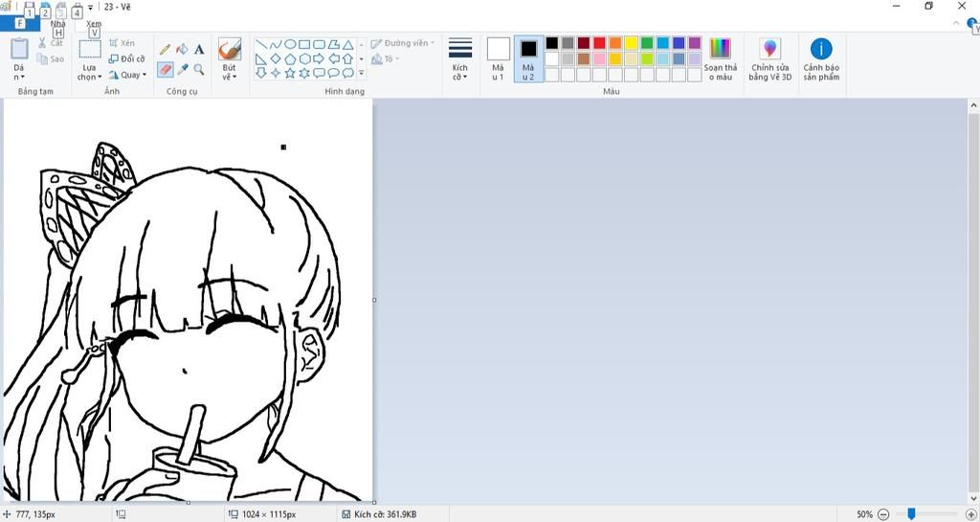The image size is (980, 522).
Task: Choose the Triangle shape
Action: coord(347,44)
